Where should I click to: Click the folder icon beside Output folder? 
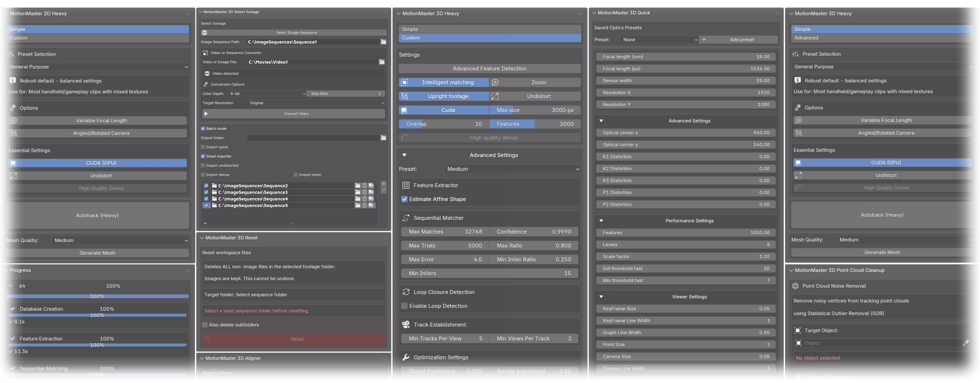pyautogui.click(x=383, y=138)
